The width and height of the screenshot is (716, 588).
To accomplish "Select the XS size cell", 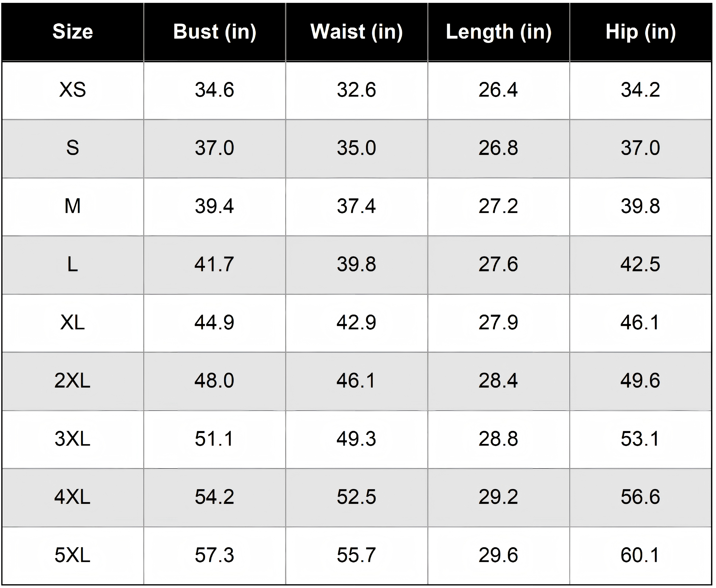I will click(x=73, y=90).
